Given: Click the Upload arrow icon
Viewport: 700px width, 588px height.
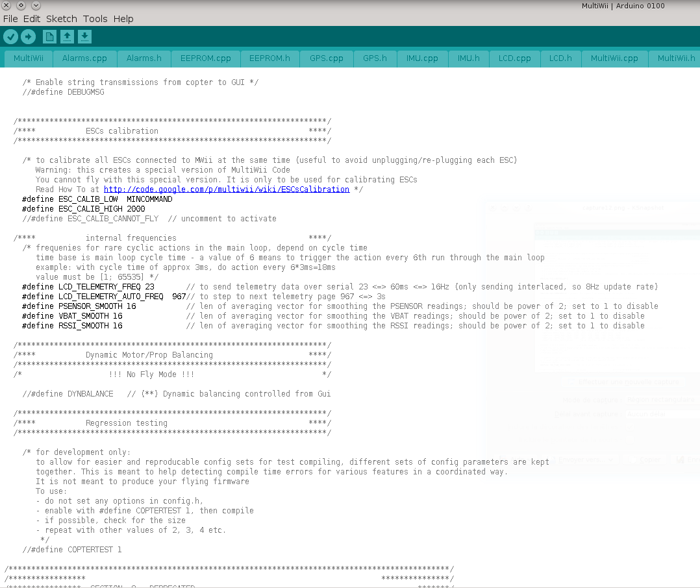Looking at the screenshot, I should [x=28, y=37].
